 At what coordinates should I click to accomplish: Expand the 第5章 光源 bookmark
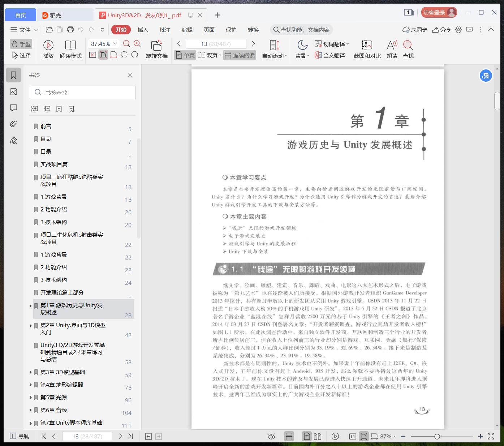[x=31, y=397]
